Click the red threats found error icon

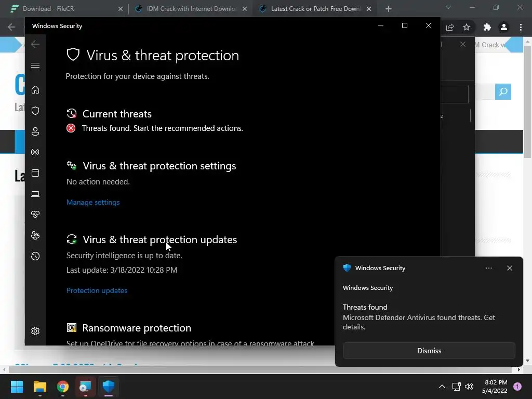(71, 128)
